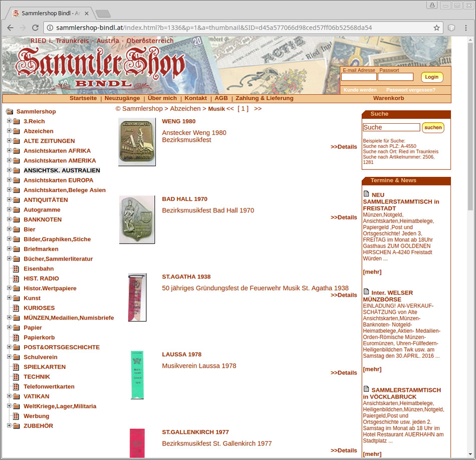This screenshot has width=476, height=460.
Task: Click the grid icon next to Papierkorb
Action: 16,337
